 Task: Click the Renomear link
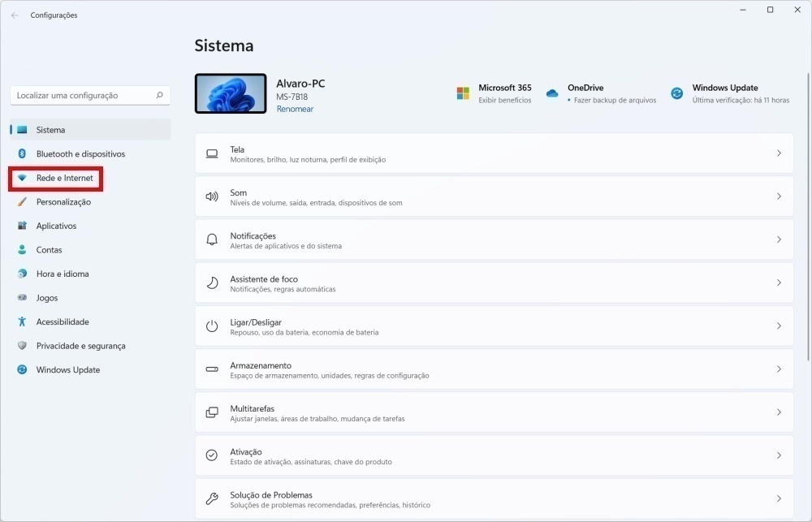click(x=295, y=110)
